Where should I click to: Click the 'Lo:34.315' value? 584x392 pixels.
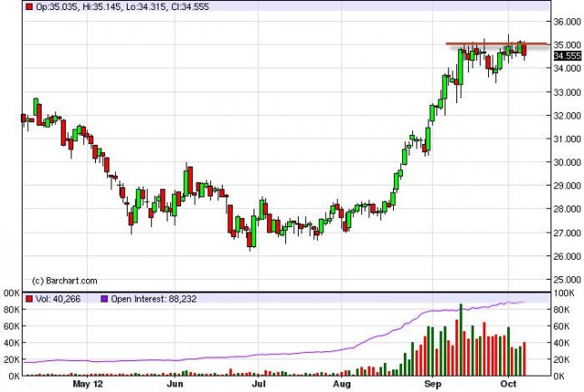(147, 6)
